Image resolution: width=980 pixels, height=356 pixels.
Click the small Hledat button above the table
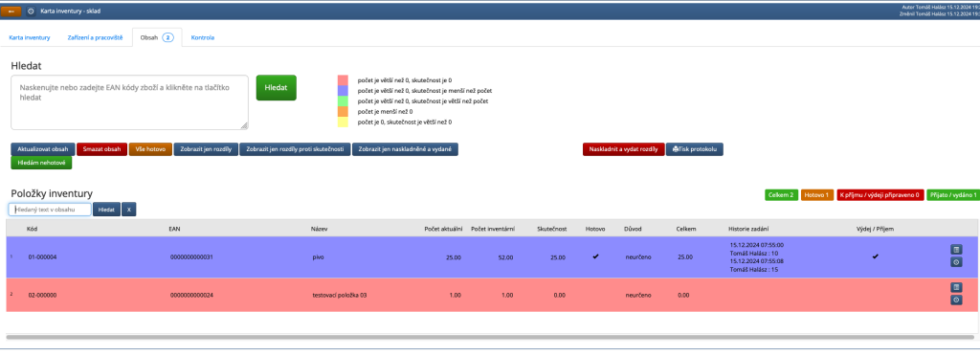106,210
